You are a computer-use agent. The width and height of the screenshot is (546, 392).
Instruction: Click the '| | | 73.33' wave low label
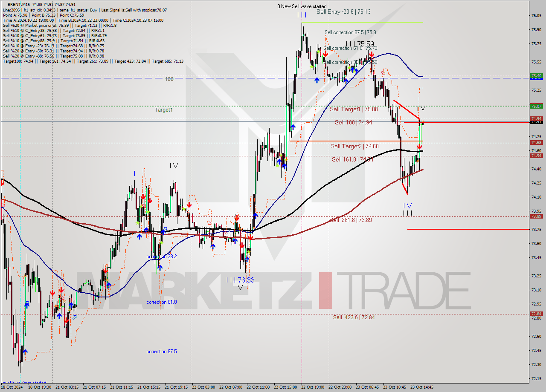[241, 280]
